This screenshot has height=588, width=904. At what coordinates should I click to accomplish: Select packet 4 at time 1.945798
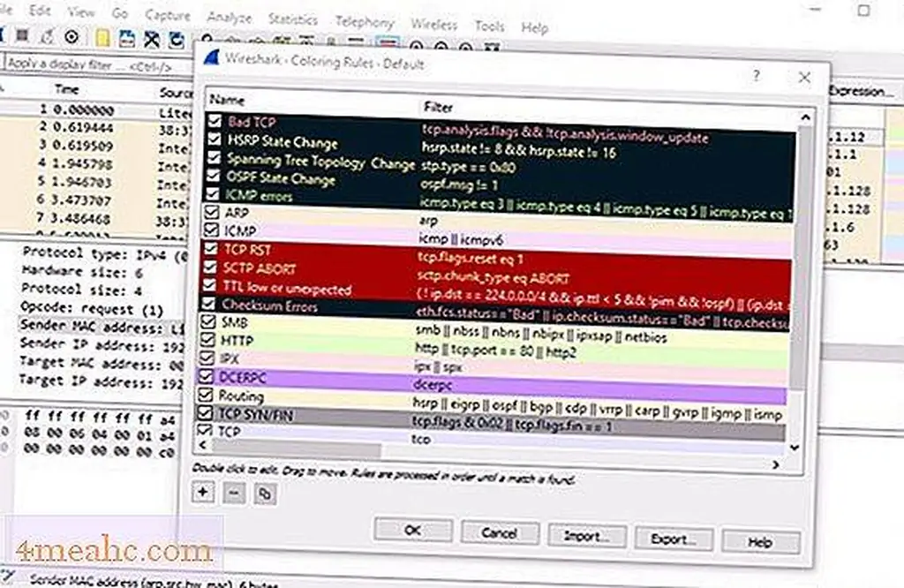click(x=95, y=163)
